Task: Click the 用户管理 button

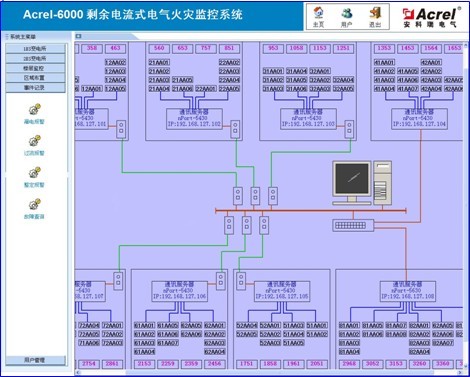Action: click(35, 360)
